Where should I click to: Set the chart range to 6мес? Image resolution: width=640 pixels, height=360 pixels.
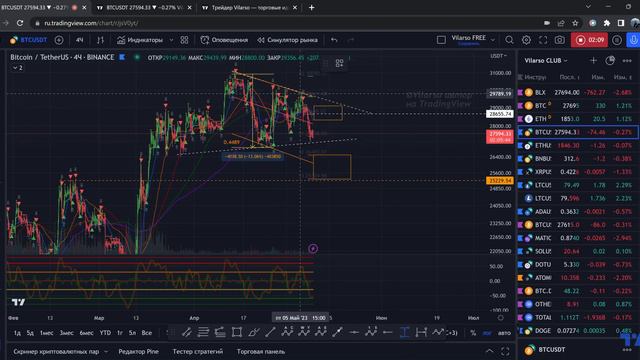pyautogui.click(x=86, y=333)
